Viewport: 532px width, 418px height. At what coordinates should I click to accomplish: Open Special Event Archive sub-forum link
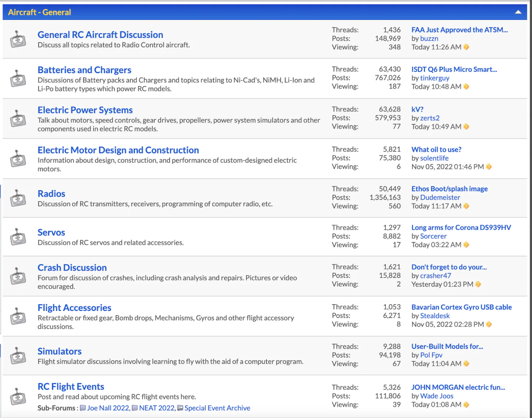[x=217, y=408]
